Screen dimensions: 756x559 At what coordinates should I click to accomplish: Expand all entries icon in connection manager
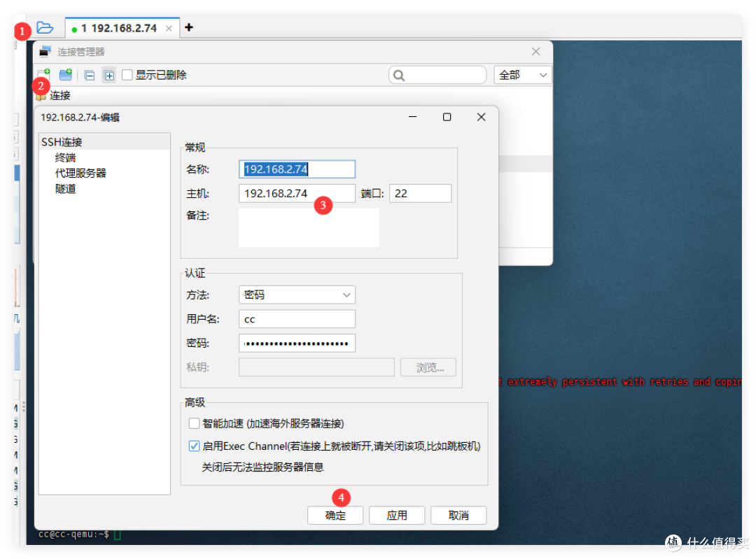(109, 75)
